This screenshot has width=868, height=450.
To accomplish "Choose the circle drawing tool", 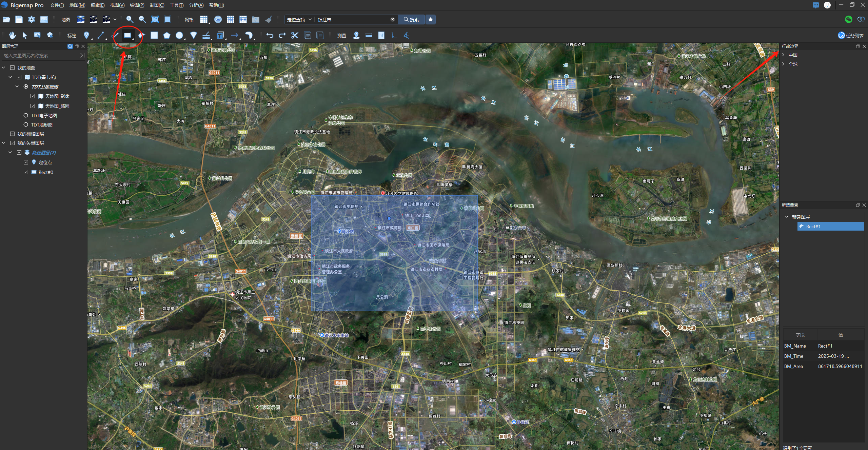I will [179, 35].
